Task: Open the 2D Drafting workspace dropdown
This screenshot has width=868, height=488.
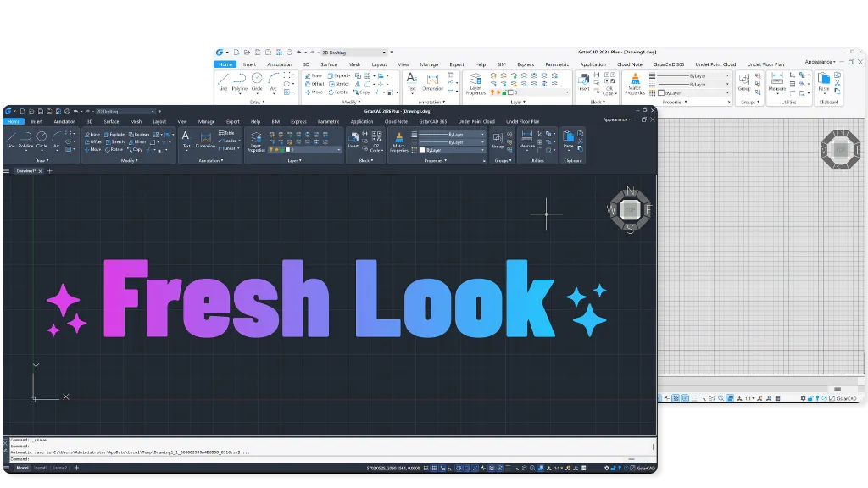Action: pos(125,111)
